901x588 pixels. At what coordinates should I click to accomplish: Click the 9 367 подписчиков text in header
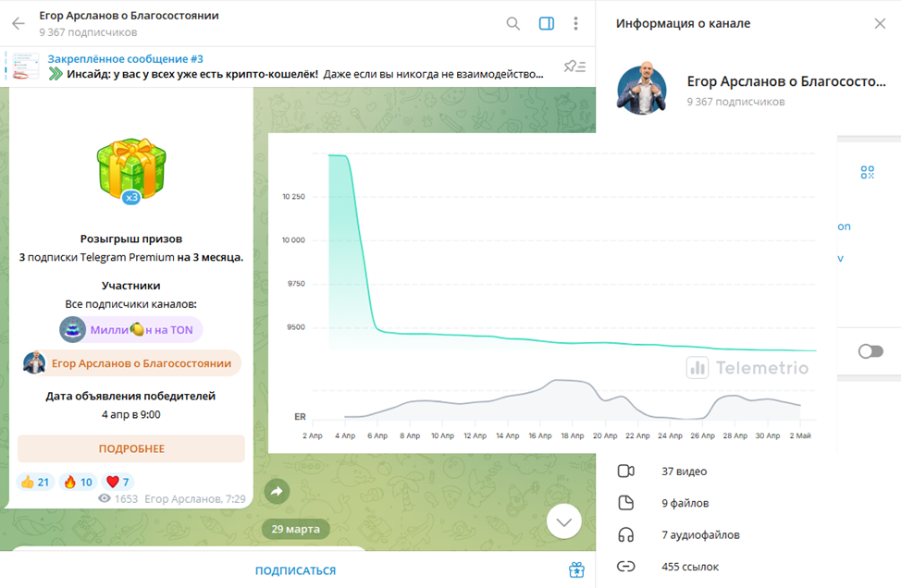[88, 32]
